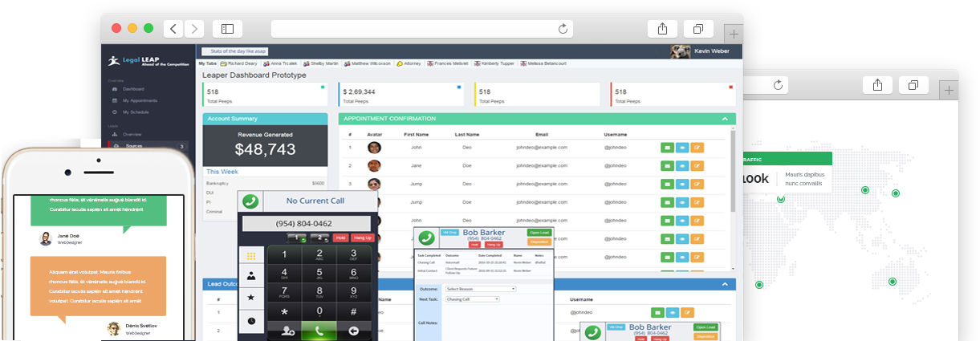Click John Deo's avatar in row 1
Viewport: 980px width, 341px height.
pyautogui.click(x=374, y=148)
